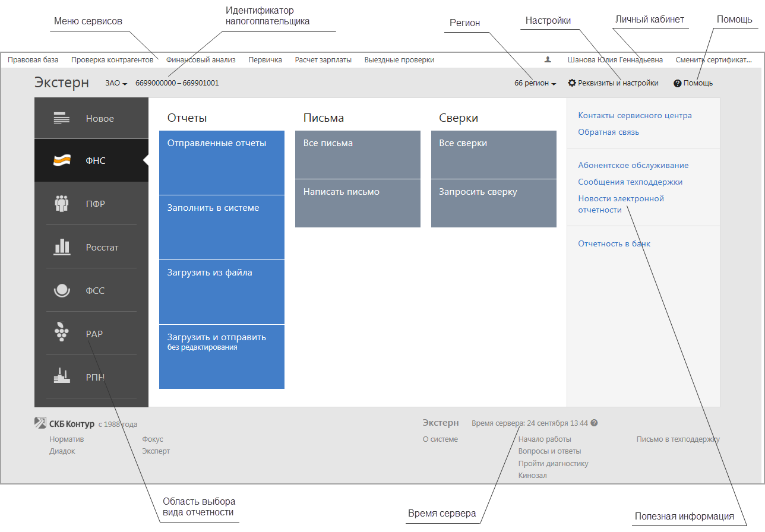Open Новости электронной отчетности link

[621, 204]
